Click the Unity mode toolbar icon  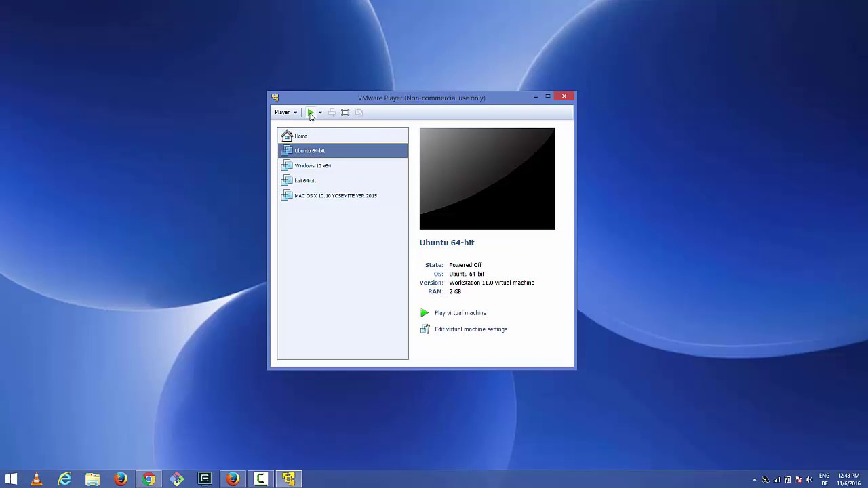[x=359, y=113]
